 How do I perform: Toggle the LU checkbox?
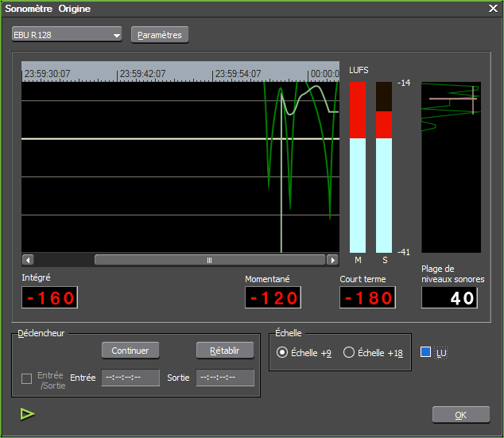click(425, 352)
